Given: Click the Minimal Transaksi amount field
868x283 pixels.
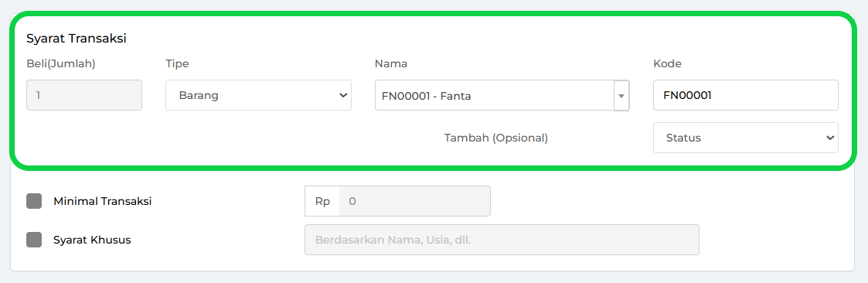Looking at the screenshot, I should [414, 201].
